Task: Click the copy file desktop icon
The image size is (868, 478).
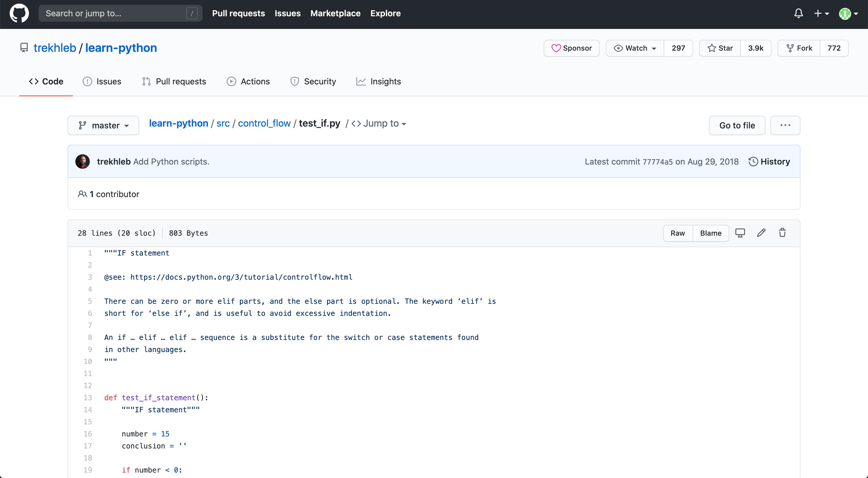Action: (x=740, y=233)
